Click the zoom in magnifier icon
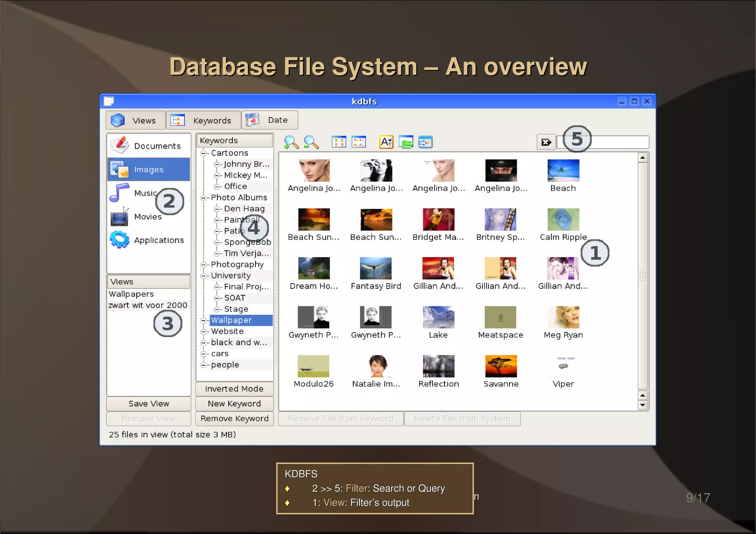The height and width of the screenshot is (534, 756). [x=291, y=142]
